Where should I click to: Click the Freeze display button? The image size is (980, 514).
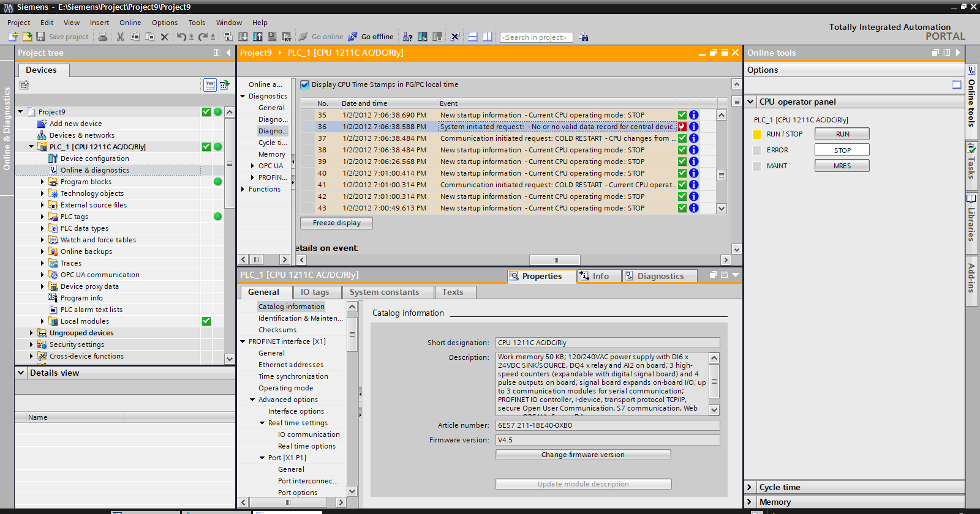point(336,223)
